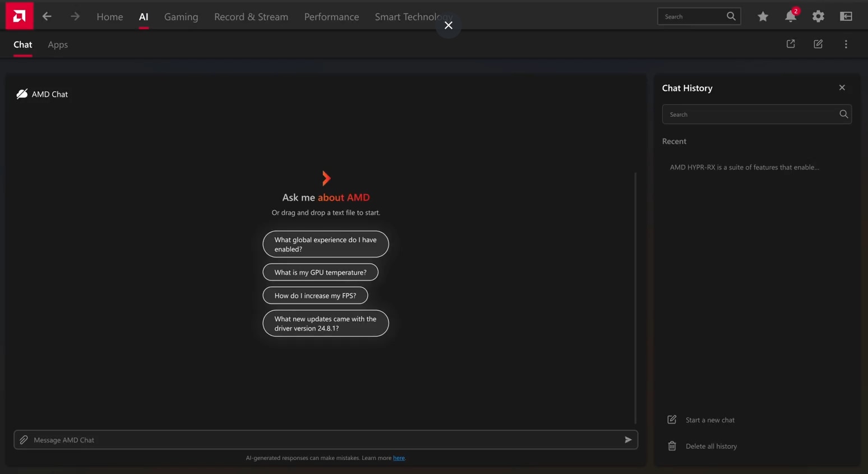Switch to the Apps sub-tab
Viewport: 868px width, 474px height.
tap(58, 44)
